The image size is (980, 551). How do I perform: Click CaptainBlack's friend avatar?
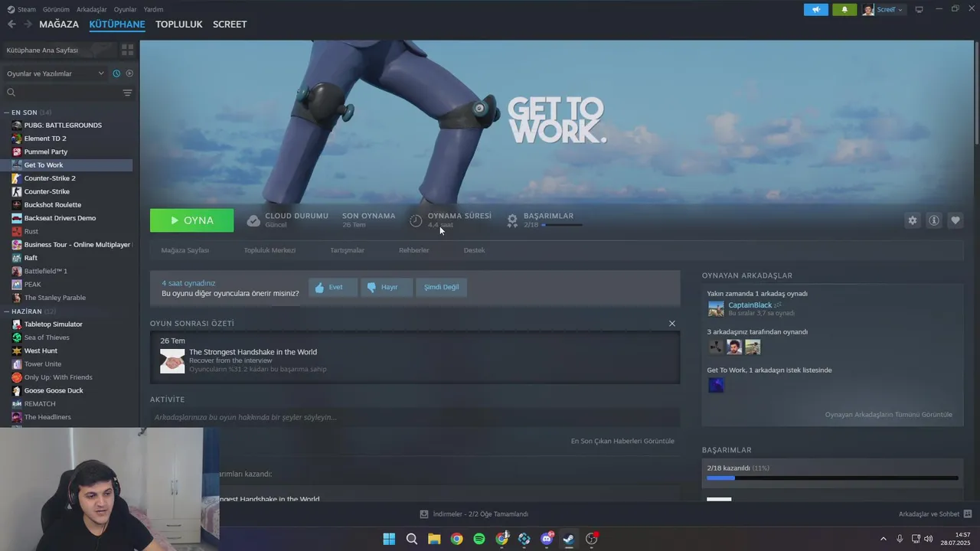716,309
